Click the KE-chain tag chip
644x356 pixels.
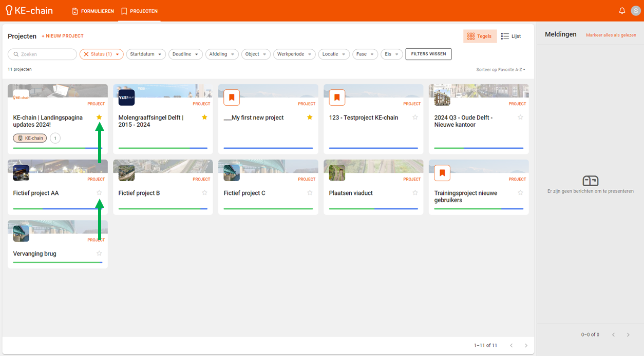pyautogui.click(x=30, y=138)
